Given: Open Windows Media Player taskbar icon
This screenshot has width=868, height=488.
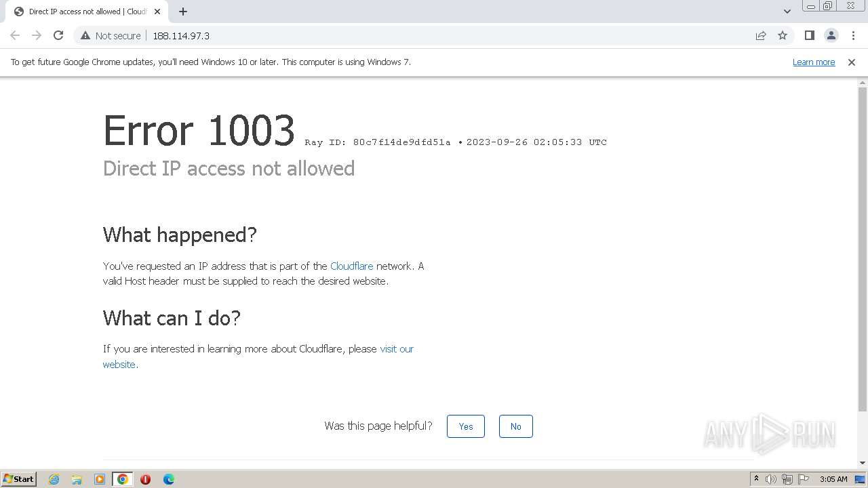Looking at the screenshot, I should (100, 479).
